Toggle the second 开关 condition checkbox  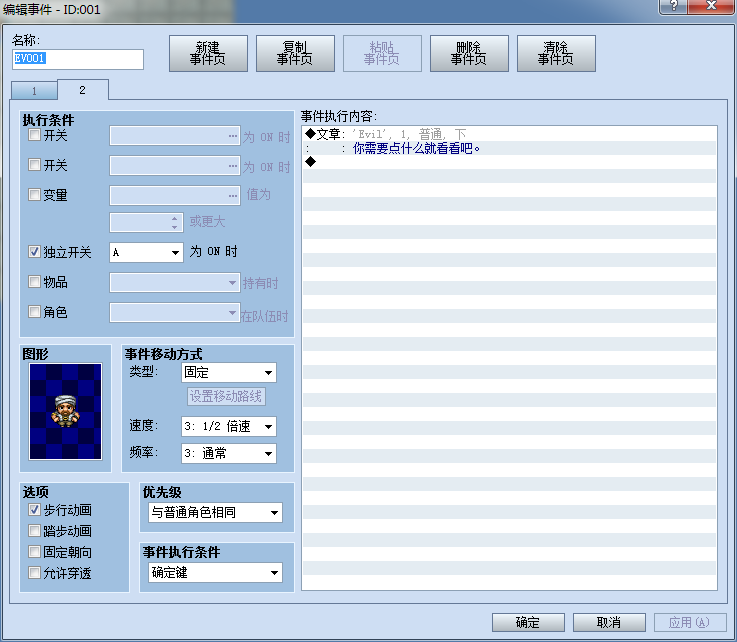point(34,164)
